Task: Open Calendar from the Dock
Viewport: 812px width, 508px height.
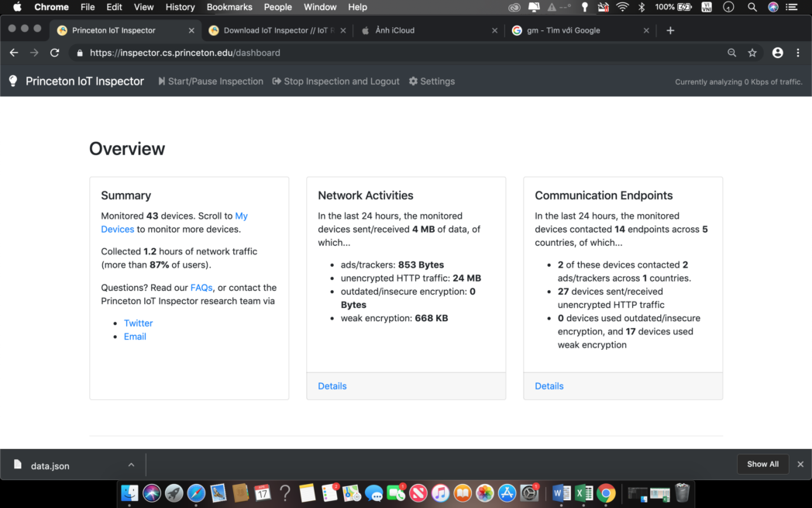Action: [263, 493]
